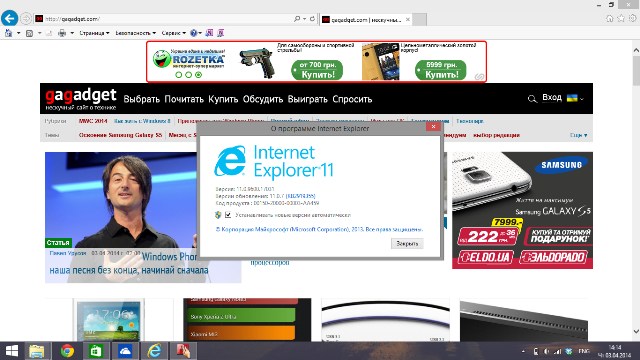The height and width of the screenshot is (360, 640).
Task: Click the address bar URL field
Action: (x=163, y=19)
